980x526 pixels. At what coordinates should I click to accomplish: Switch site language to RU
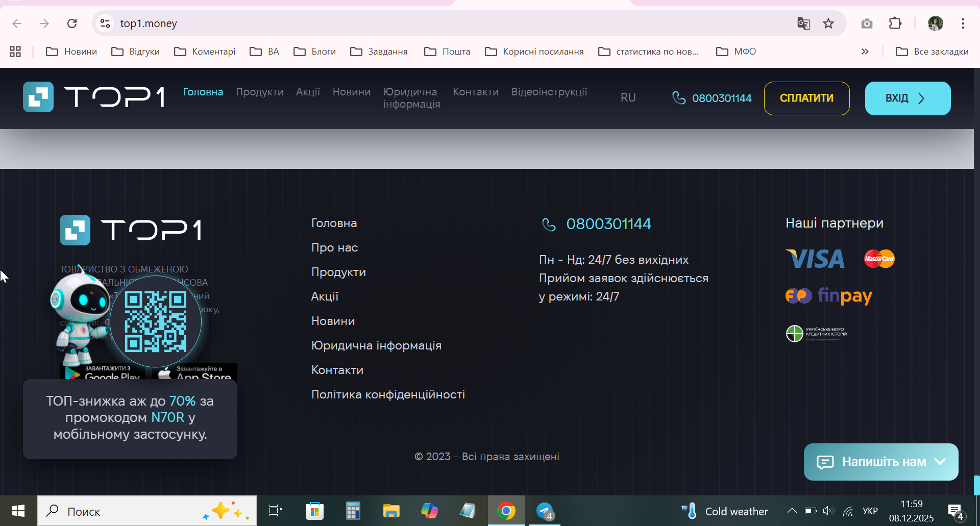pyautogui.click(x=628, y=97)
